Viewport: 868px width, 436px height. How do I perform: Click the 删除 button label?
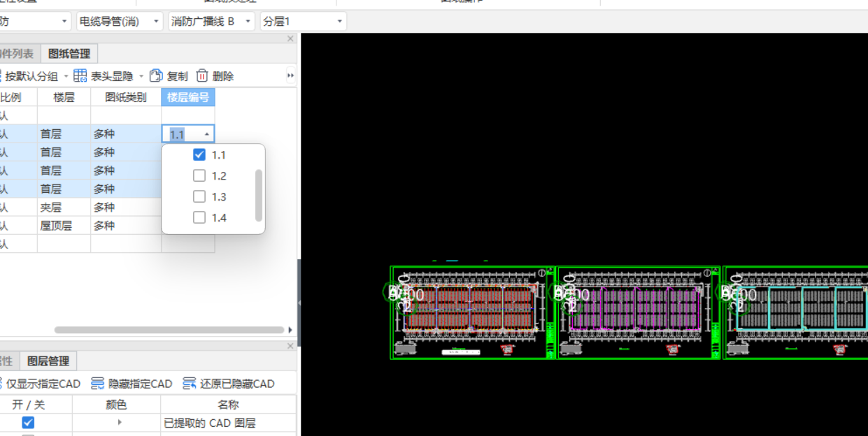click(223, 76)
